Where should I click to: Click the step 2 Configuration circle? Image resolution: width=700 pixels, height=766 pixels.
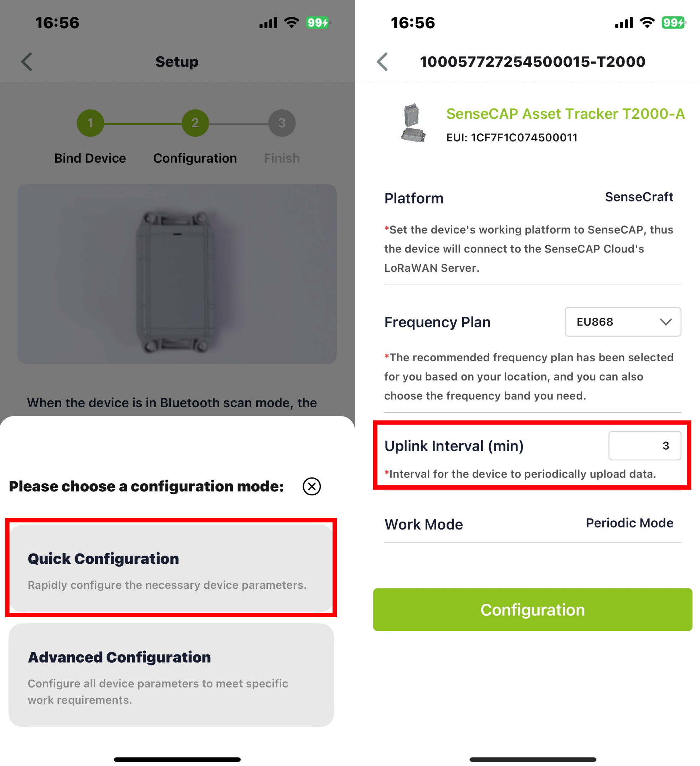pos(195,123)
